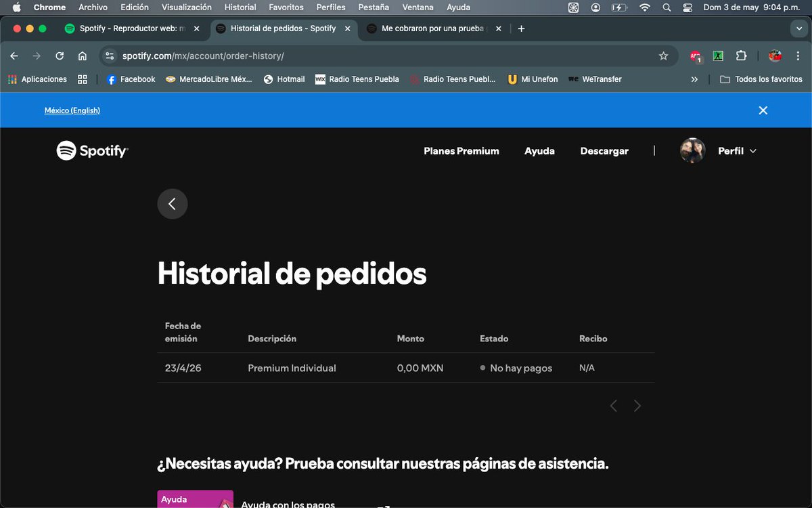Click the 23/4/26 date cell
The image size is (812, 508).
[x=183, y=368]
